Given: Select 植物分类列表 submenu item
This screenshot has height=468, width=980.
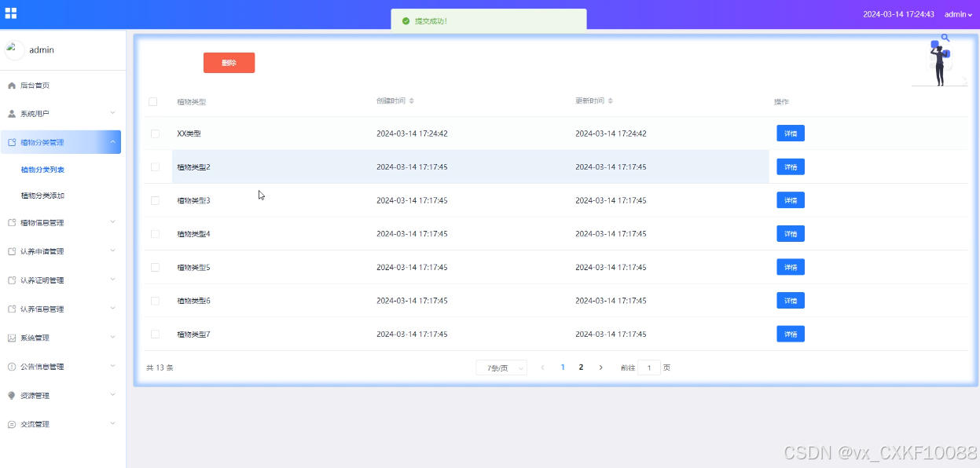Looking at the screenshot, I should (42, 170).
